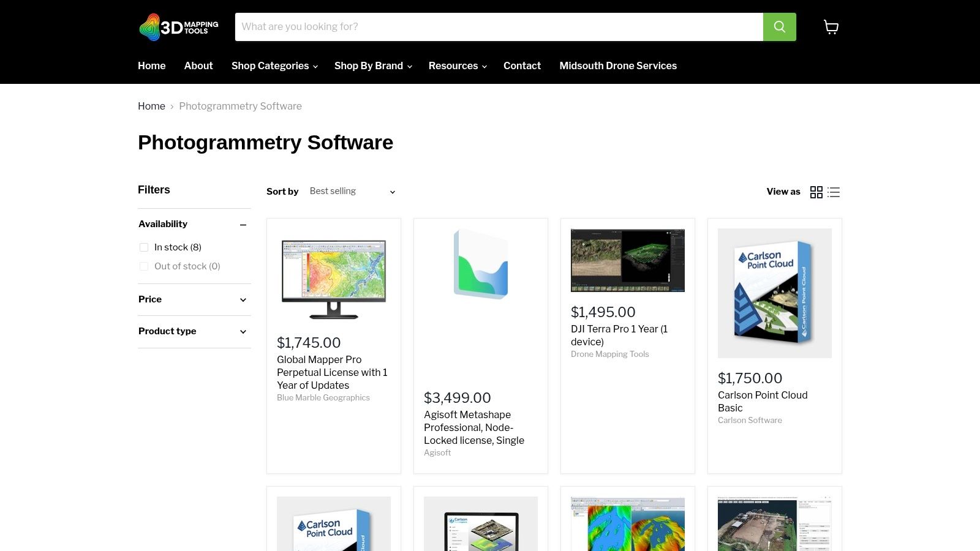The image size is (980, 551).
Task: Click in the search input field
Action: [x=499, y=27]
